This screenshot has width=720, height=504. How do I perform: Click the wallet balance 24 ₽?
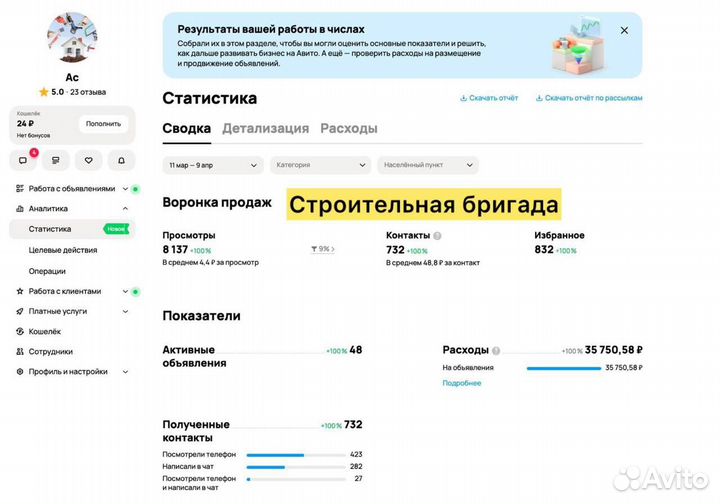tap(25, 123)
